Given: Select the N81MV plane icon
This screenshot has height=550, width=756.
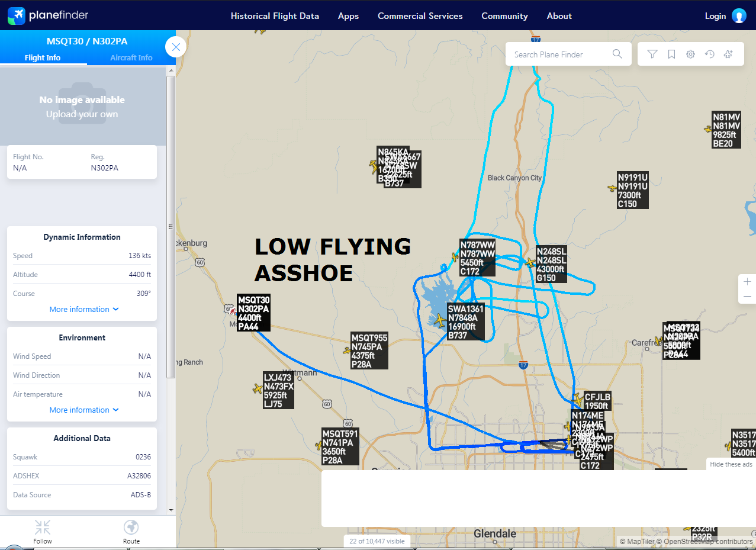Looking at the screenshot, I should click(708, 129).
